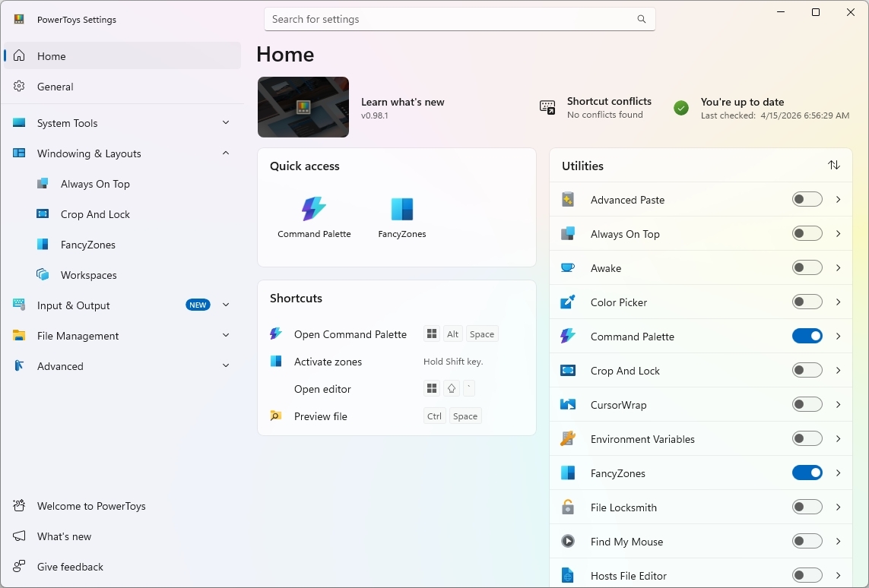Image resolution: width=869 pixels, height=588 pixels.
Task: Click the sort icon in the Utilities panel
Action: [834, 165]
